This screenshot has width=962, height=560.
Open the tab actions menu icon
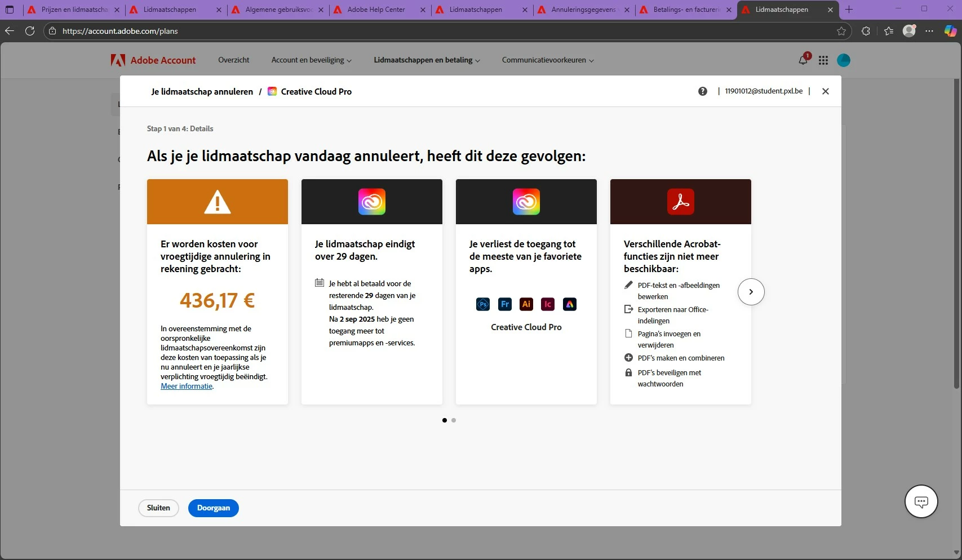click(x=10, y=10)
